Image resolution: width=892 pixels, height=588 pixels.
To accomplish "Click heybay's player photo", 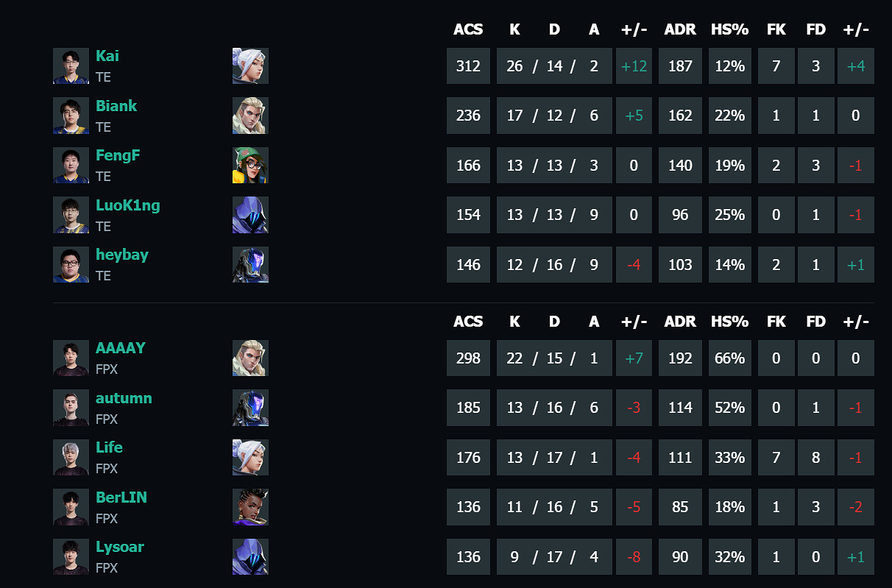I will (x=71, y=265).
